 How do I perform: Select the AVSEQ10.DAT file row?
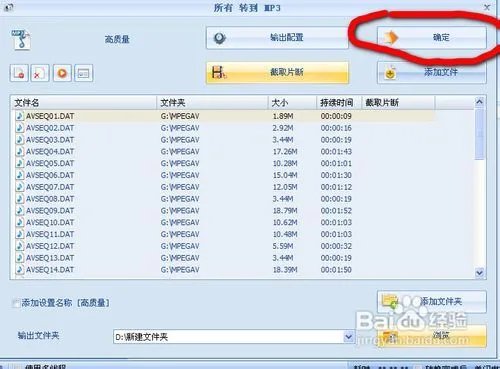point(223,223)
